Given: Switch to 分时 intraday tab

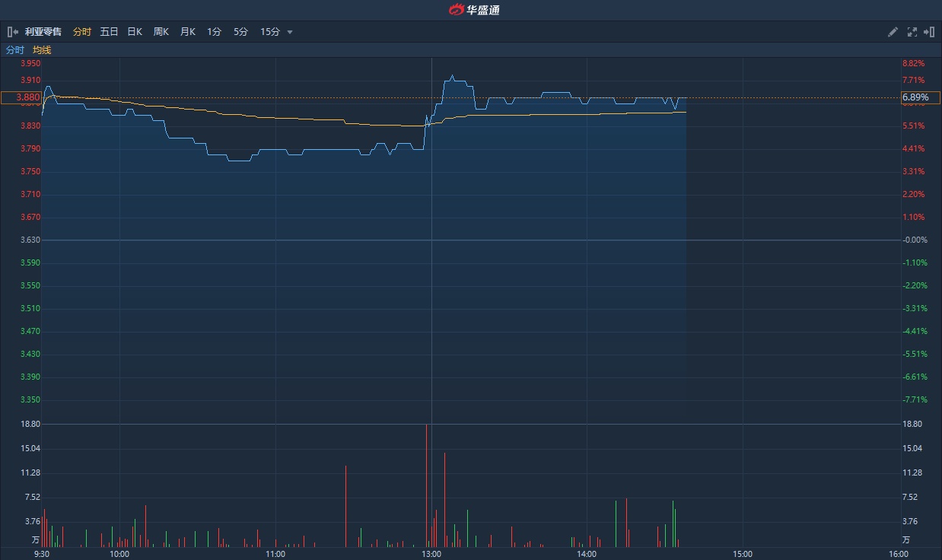Looking at the screenshot, I should pyautogui.click(x=82, y=32).
